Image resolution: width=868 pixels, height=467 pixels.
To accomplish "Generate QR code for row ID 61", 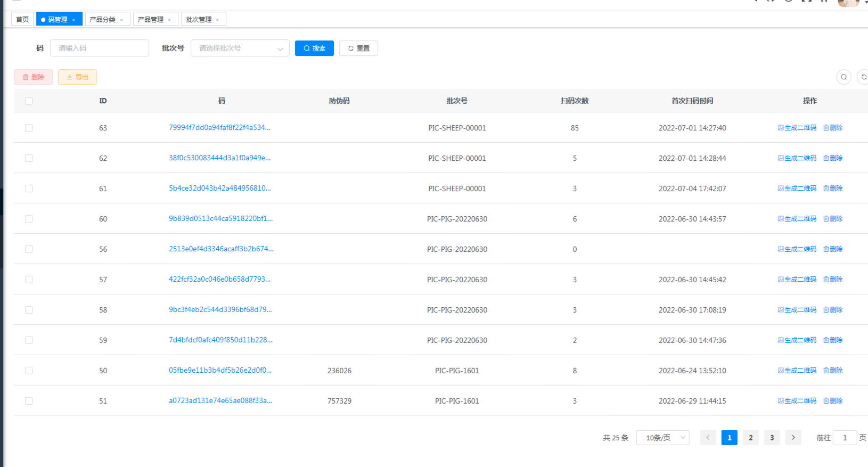I will (x=797, y=189).
